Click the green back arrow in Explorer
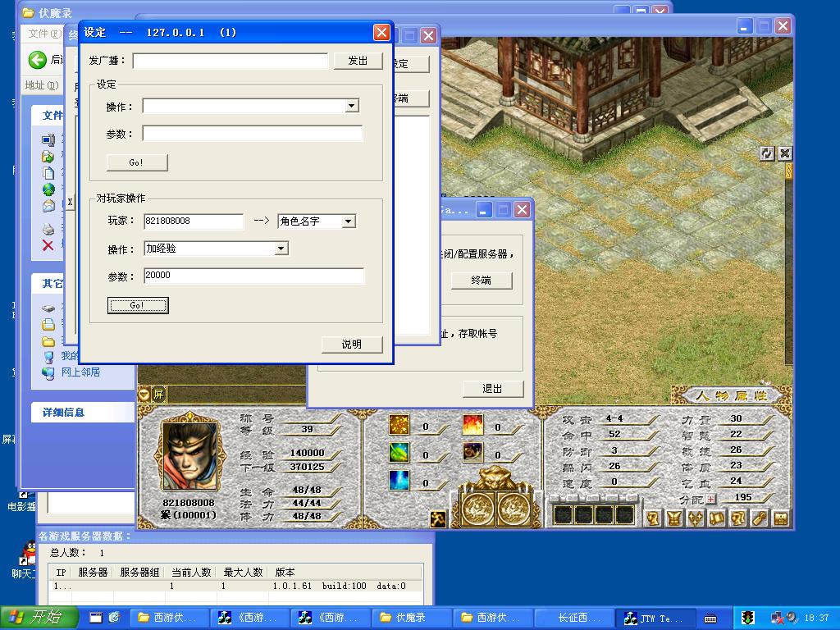This screenshot has height=630, width=840. click(37, 60)
